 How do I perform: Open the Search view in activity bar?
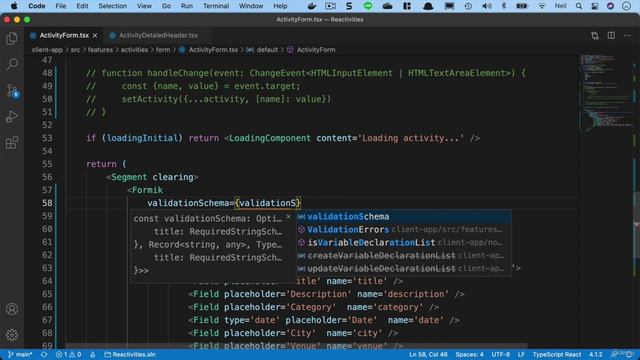(12, 64)
